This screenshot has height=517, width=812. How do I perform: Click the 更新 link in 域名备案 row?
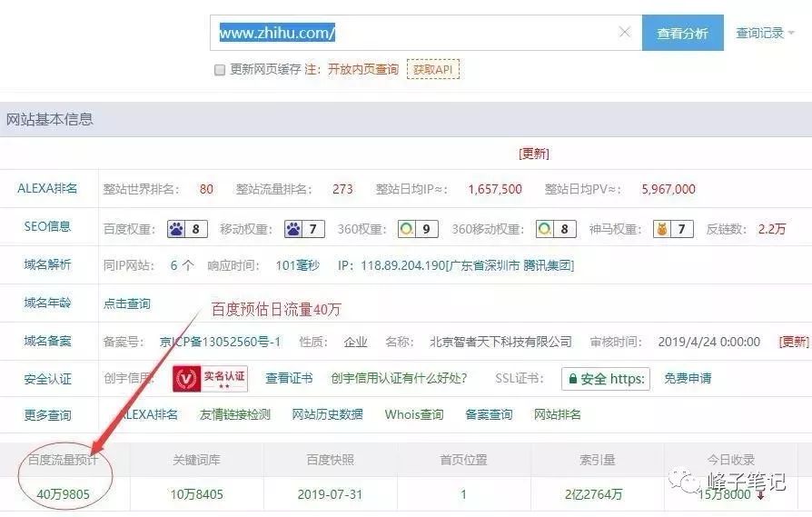pyautogui.click(x=794, y=342)
